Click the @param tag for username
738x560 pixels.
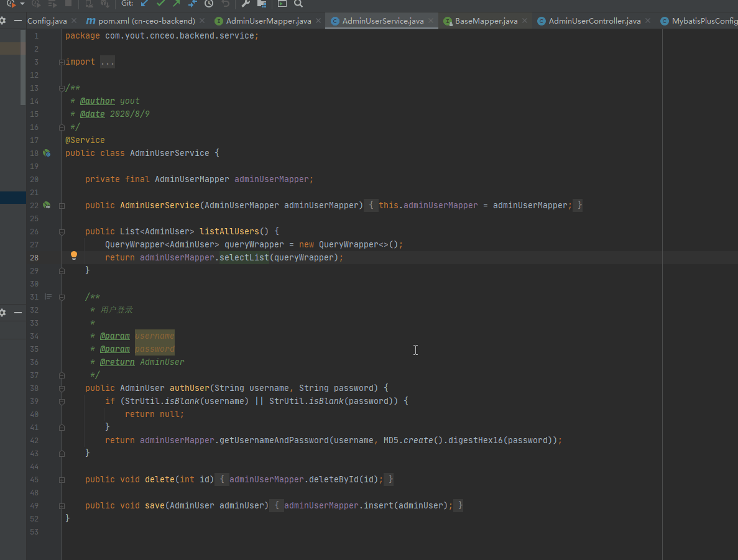[115, 336]
